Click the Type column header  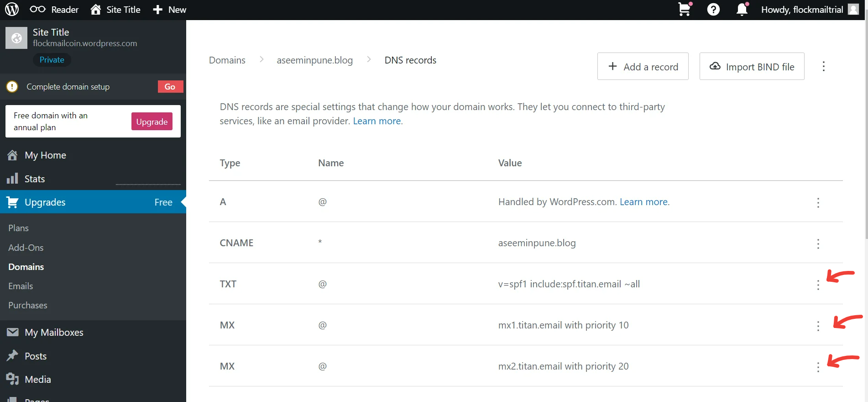pos(230,163)
